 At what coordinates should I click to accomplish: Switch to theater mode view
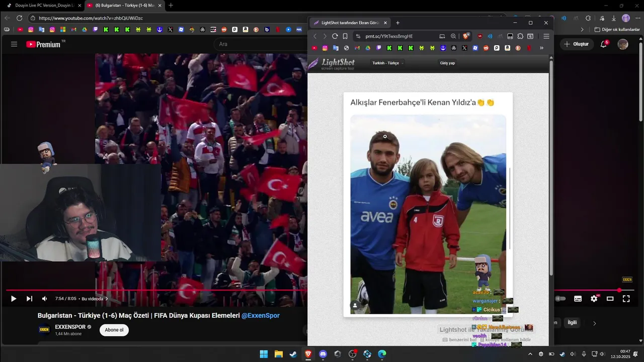610,299
